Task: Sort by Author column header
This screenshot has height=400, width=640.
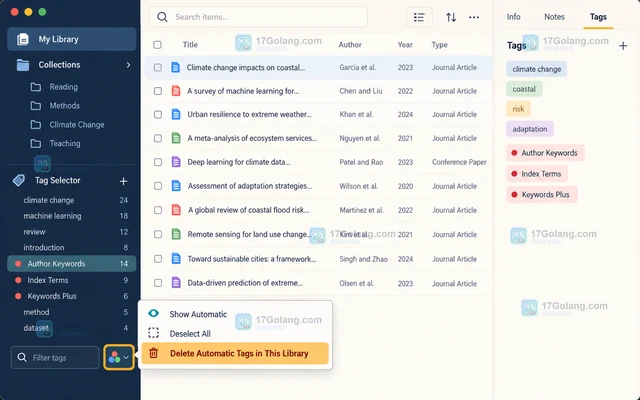Action: [x=350, y=44]
